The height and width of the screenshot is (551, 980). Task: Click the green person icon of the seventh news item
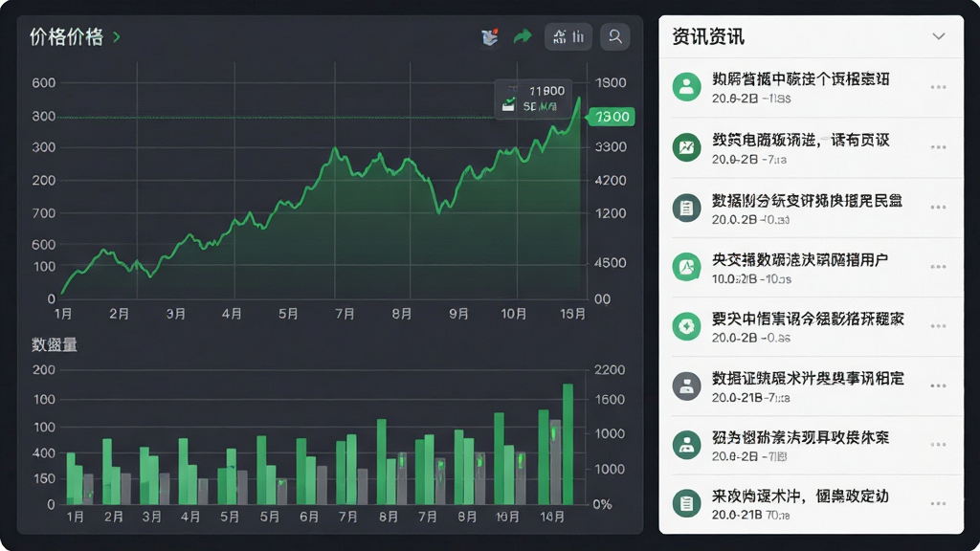point(686,445)
